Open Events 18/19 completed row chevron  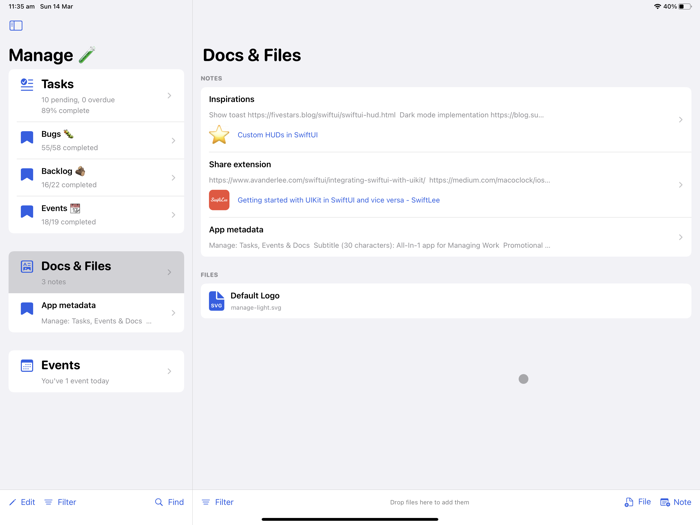(173, 215)
